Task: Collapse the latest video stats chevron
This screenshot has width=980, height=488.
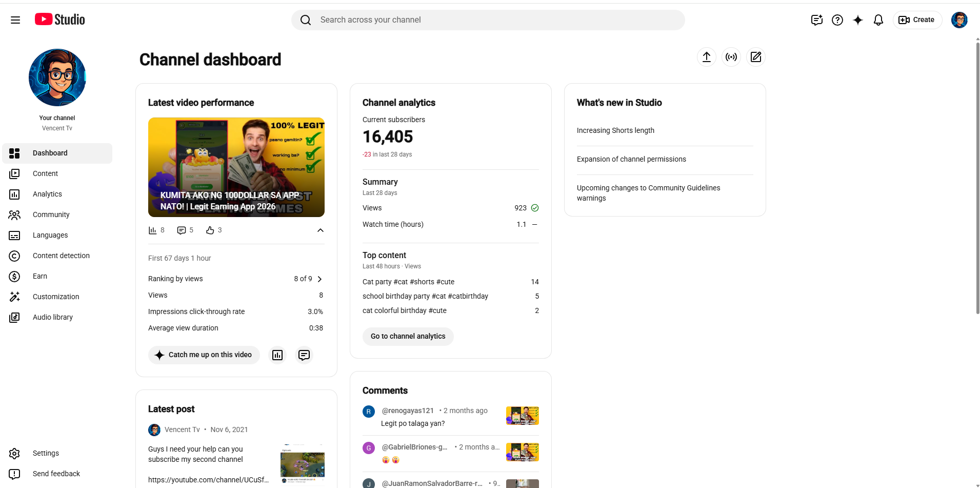Action: [321, 230]
